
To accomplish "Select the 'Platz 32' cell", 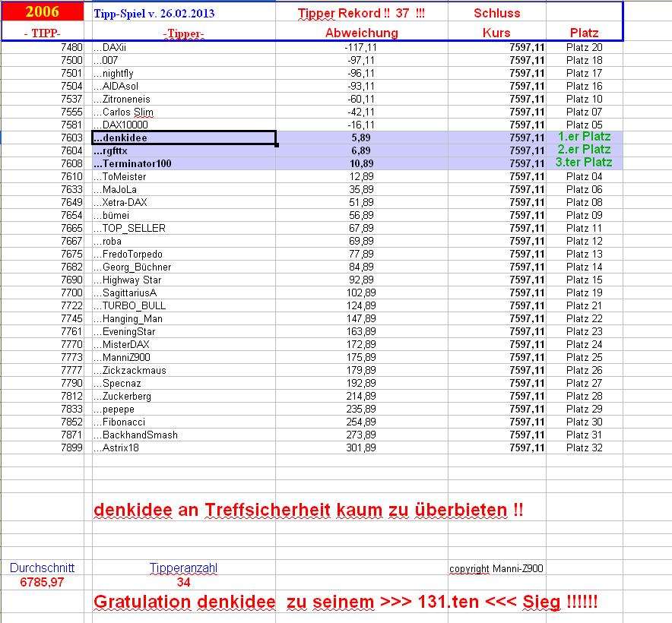I will coord(584,447).
